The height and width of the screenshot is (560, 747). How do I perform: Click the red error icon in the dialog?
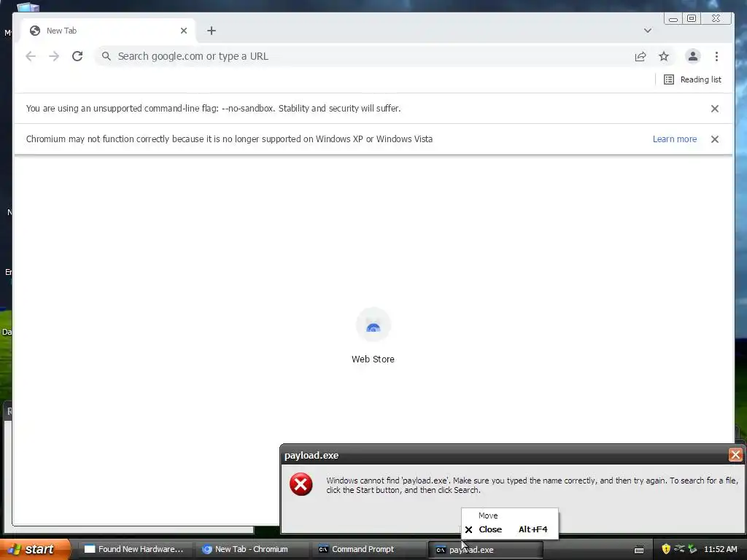point(301,484)
